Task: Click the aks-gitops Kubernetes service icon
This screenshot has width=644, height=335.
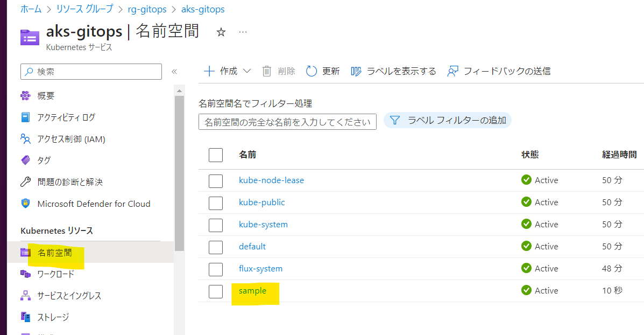Action: pyautogui.click(x=30, y=37)
